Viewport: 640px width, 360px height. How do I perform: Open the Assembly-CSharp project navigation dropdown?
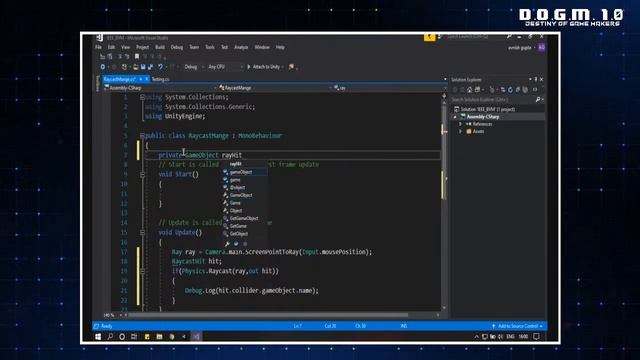point(160,88)
